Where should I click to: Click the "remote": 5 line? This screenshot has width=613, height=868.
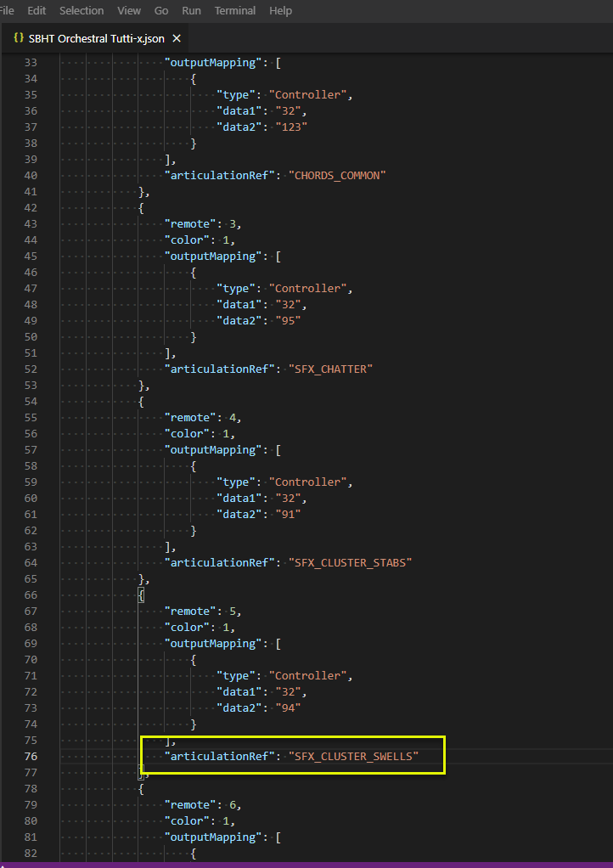coord(203,612)
